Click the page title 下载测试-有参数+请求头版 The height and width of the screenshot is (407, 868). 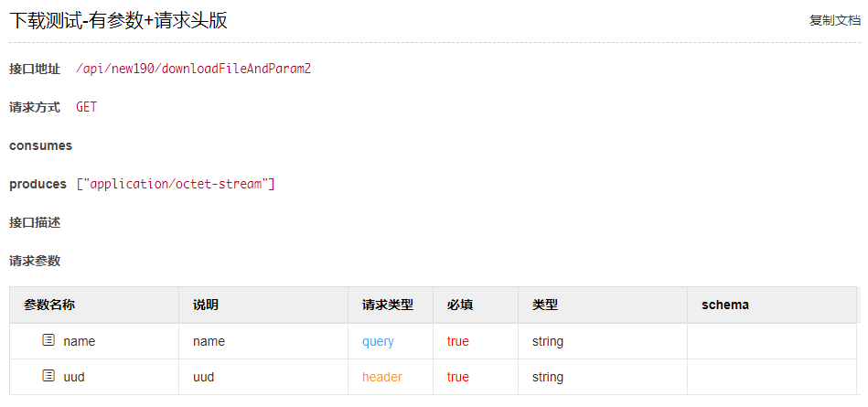pos(119,20)
